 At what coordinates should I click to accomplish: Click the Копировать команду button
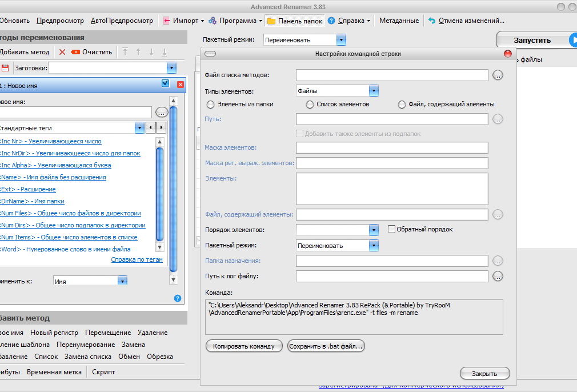tap(244, 346)
